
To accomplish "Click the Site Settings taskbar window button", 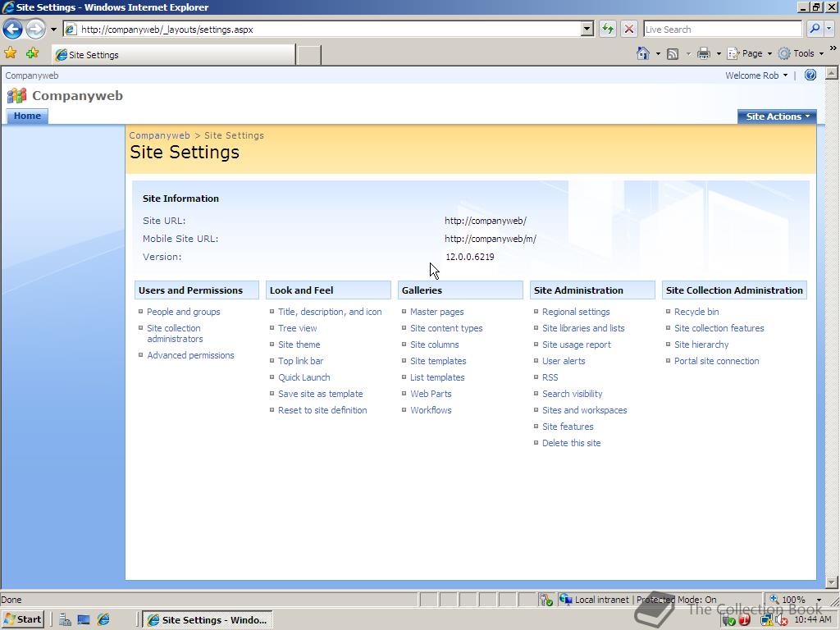I will (x=208, y=620).
